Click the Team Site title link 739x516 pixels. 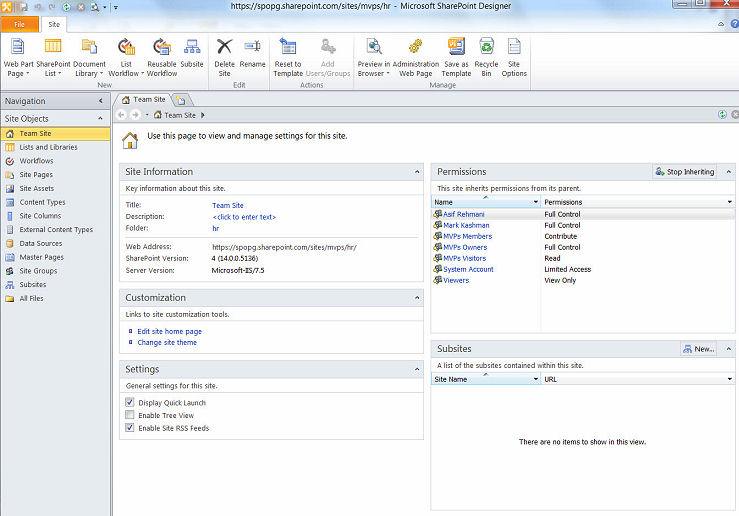point(228,205)
